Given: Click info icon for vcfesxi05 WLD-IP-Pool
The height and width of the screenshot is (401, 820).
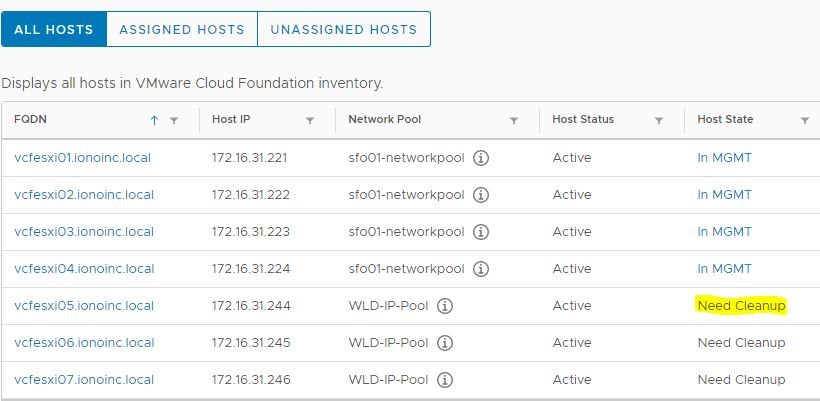Looking at the screenshot, I should [445, 306].
